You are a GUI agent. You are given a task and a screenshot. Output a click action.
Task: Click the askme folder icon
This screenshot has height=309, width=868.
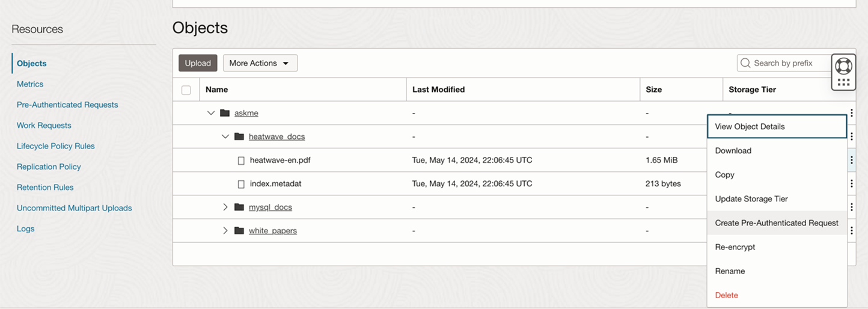[x=225, y=113]
